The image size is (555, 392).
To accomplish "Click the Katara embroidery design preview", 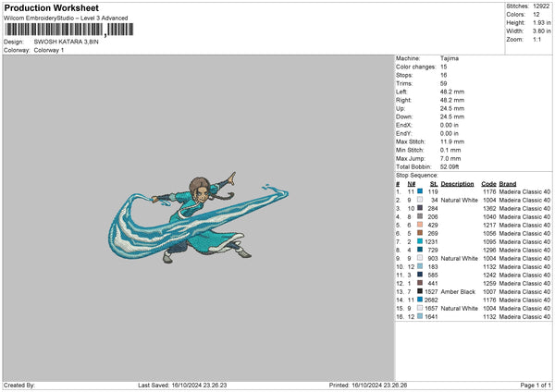I will [x=198, y=217].
